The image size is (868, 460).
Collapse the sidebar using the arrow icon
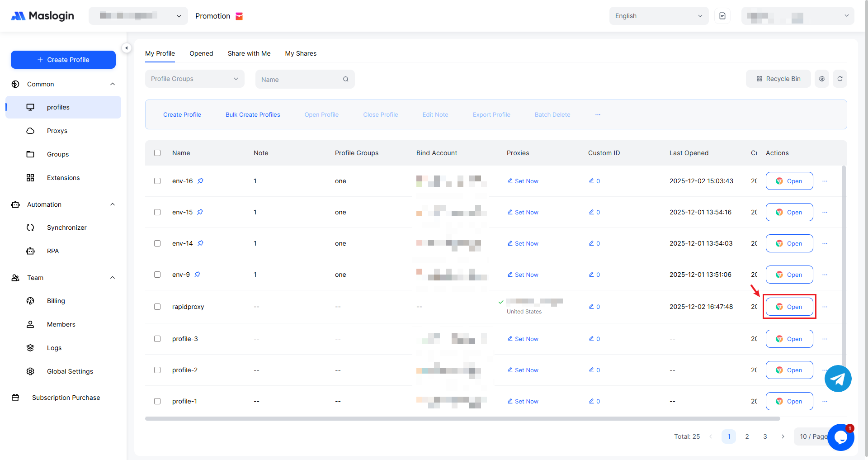pos(127,48)
